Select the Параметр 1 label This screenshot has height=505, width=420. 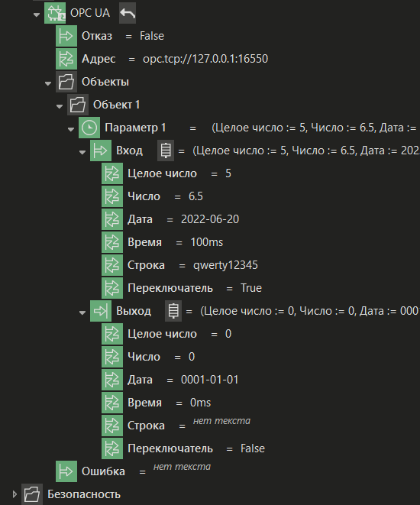click(135, 128)
